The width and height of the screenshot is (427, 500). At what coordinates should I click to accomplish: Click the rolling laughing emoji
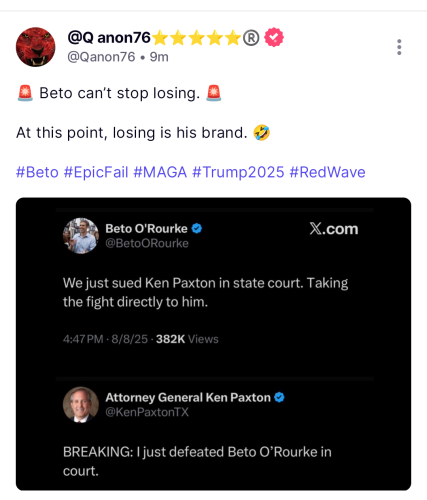[x=262, y=133]
